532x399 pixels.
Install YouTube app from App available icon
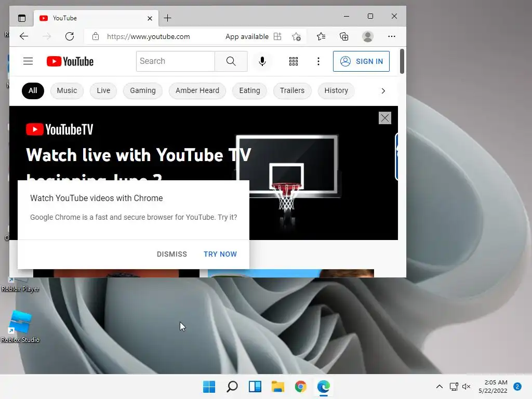(277, 36)
